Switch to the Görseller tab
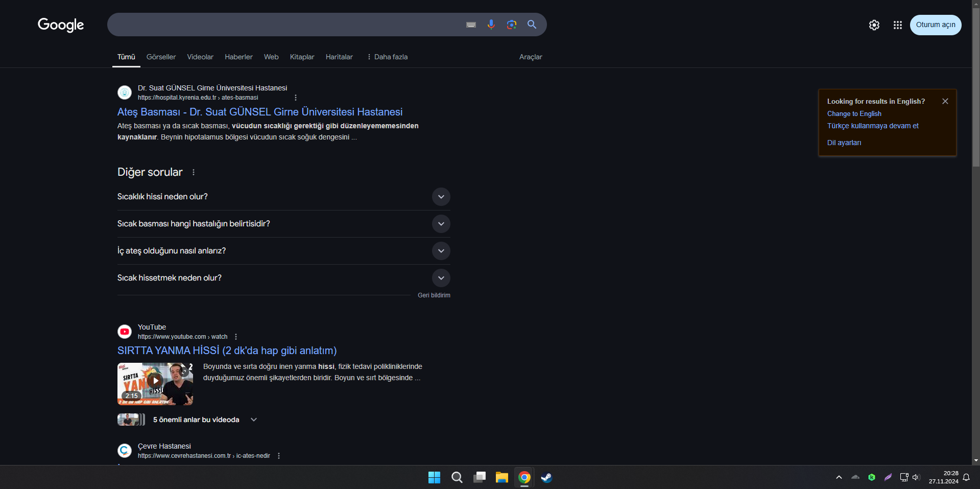The image size is (980, 489). pos(161,57)
